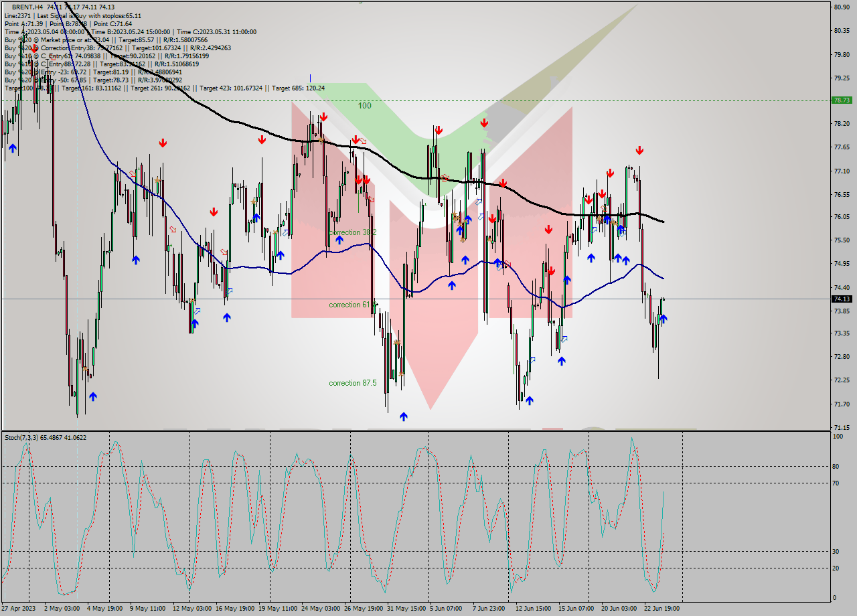Click the '4 May 19:00' time axis label
857x616 pixels.
(105, 609)
